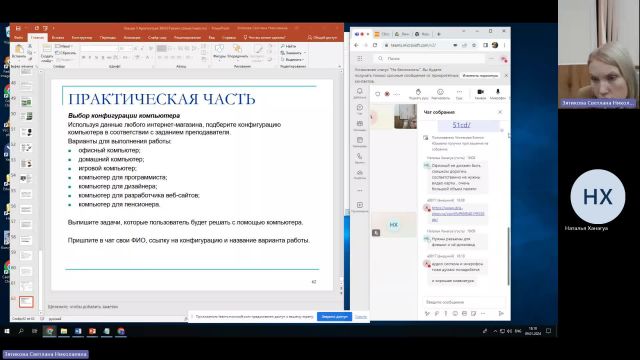Switch to Word from the taskbar
Viewport: 640px width, 360px height.
click(x=78, y=331)
